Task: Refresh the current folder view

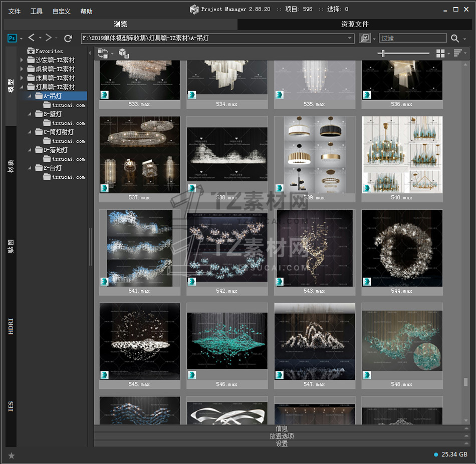Action: coord(68,38)
